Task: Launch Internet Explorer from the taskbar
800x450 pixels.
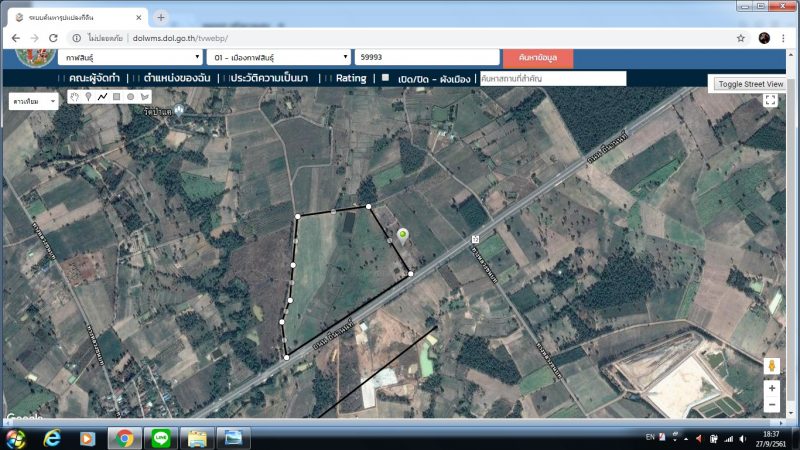Action: [52, 438]
